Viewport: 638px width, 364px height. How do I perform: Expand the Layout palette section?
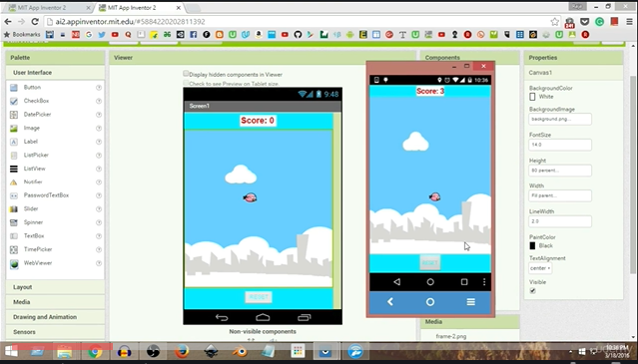(55, 287)
